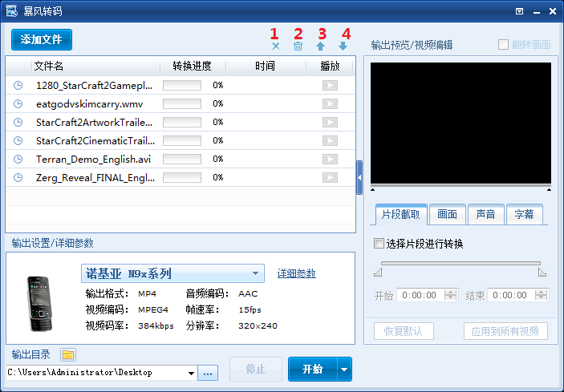Click the black video preview area

(x=461, y=123)
